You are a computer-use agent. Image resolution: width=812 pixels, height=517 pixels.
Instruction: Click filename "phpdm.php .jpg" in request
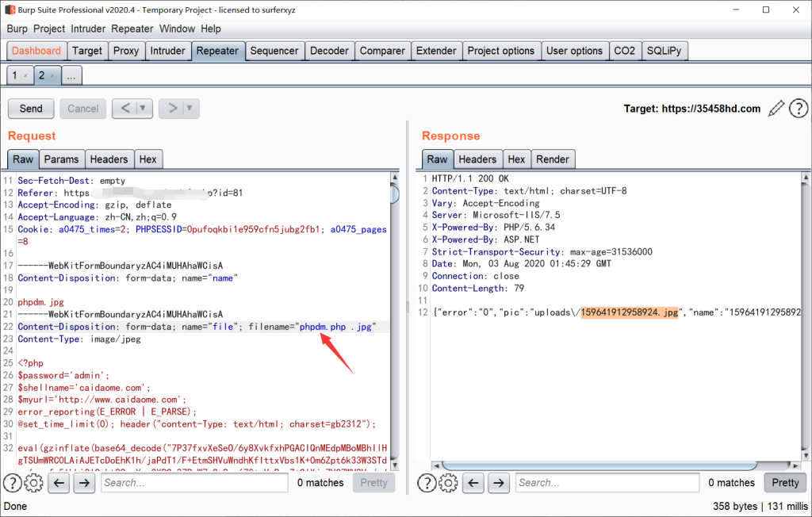point(335,327)
